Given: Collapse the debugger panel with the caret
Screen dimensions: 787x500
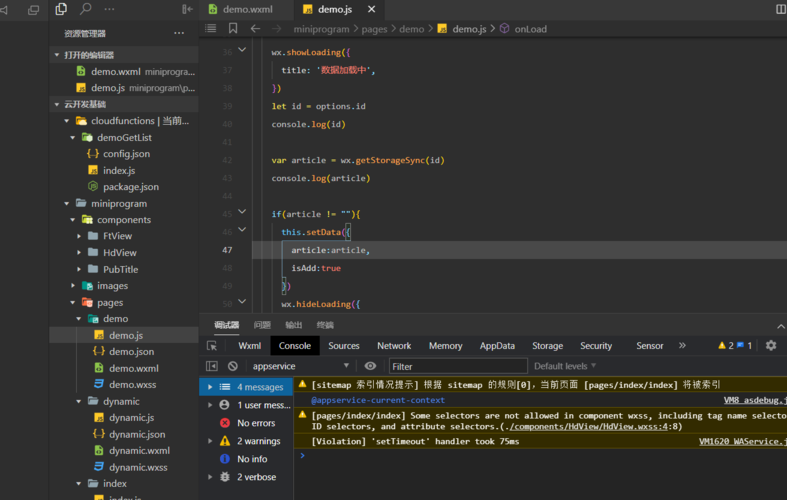Looking at the screenshot, I should 781,326.
